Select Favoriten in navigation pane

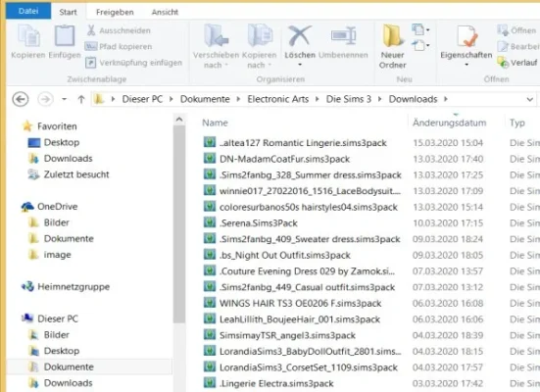click(50, 126)
